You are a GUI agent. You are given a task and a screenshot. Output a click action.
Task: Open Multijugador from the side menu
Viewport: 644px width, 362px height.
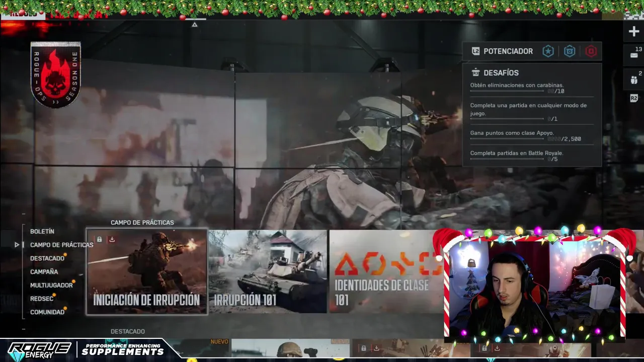[x=51, y=285]
